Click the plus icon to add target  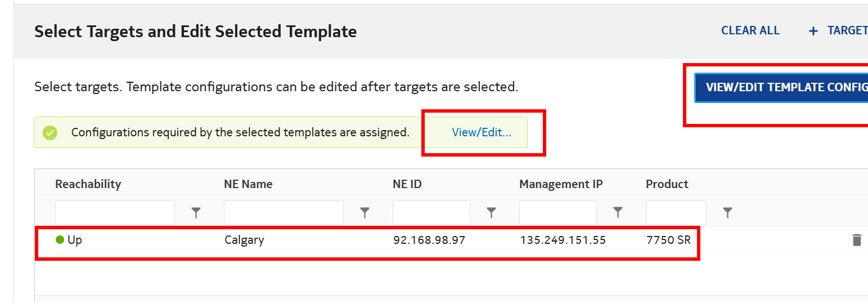point(813,32)
